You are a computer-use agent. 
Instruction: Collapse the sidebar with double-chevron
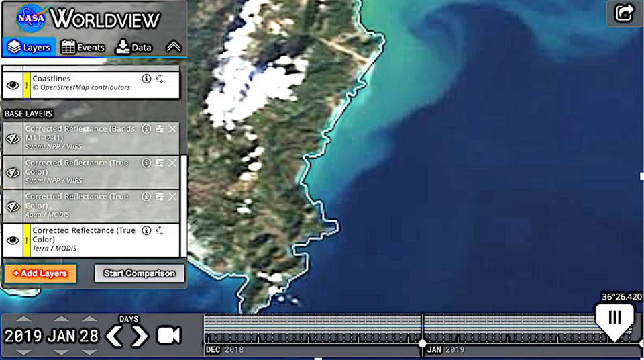pos(174,47)
